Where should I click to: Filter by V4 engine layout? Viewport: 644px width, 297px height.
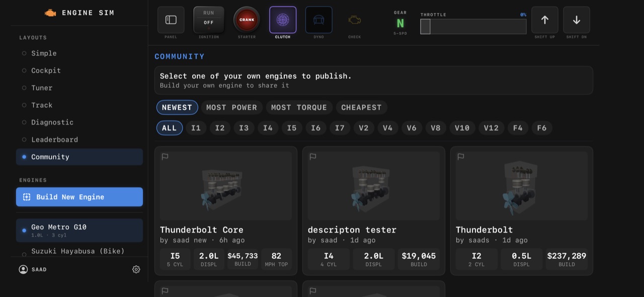(x=387, y=128)
